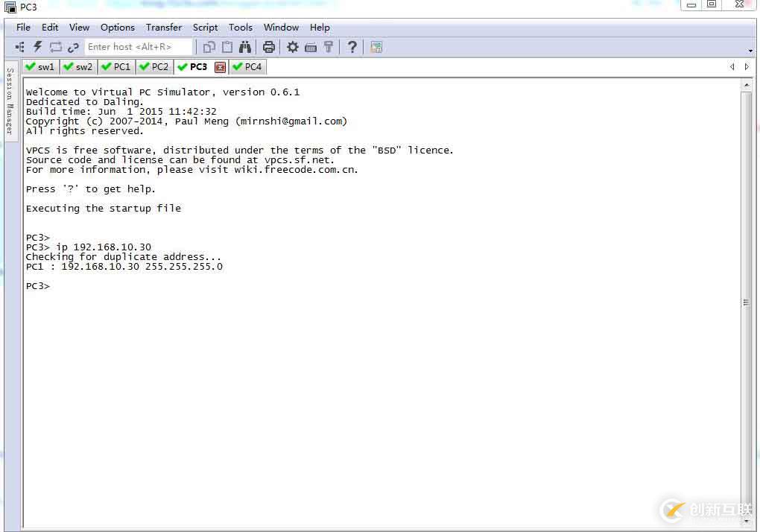Click "Press '?' to get help." line
Viewport: 760px width, 532px height.
tap(91, 189)
